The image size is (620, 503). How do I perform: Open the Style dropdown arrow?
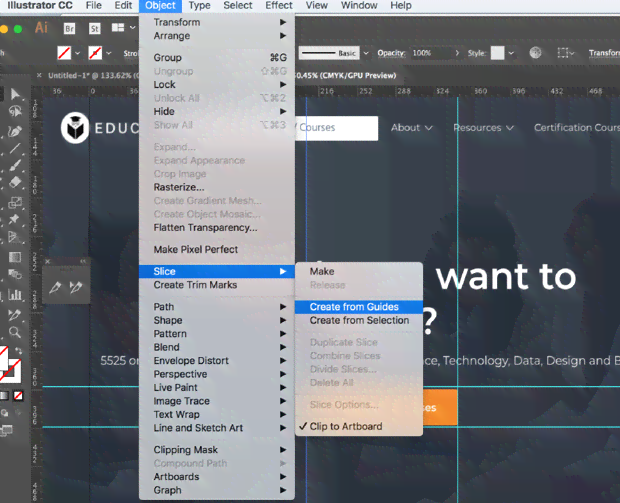(511, 53)
